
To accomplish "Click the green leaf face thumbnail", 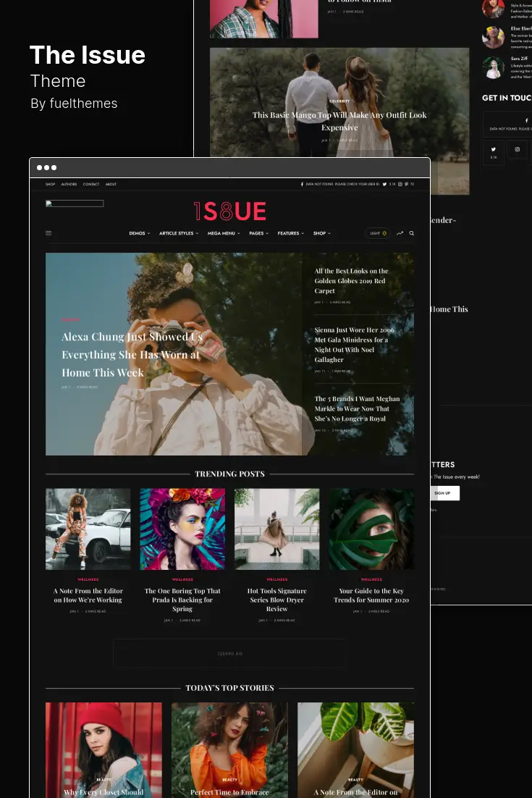I will 371,529.
